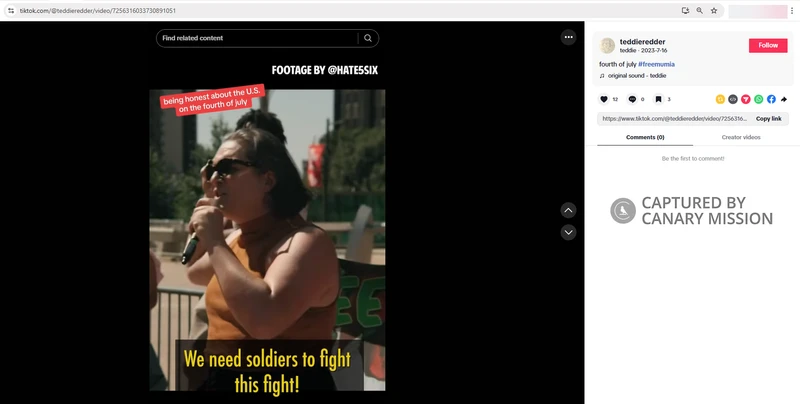The height and width of the screenshot is (404, 800).
Task: Switch to the Creator videos tab
Action: (x=741, y=137)
